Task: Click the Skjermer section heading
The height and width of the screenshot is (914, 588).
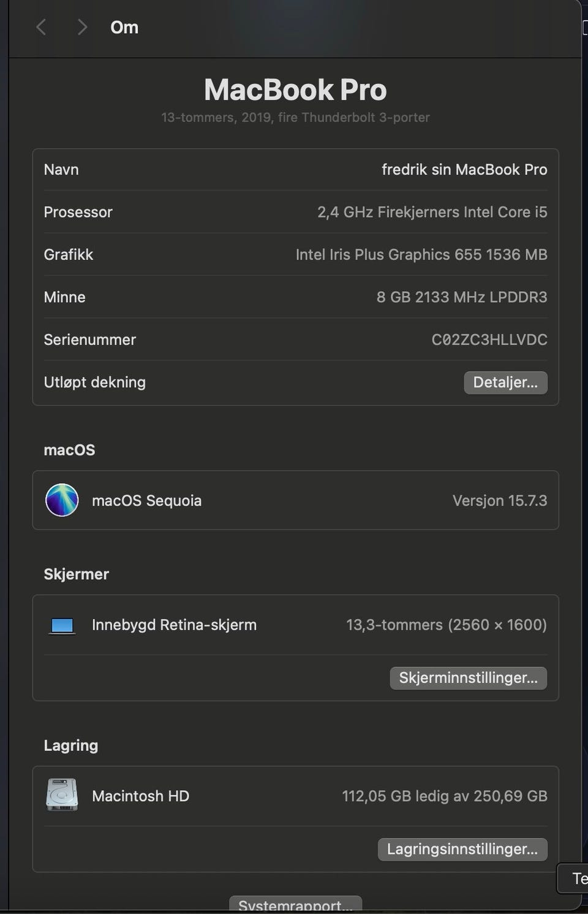Action: [76, 574]
